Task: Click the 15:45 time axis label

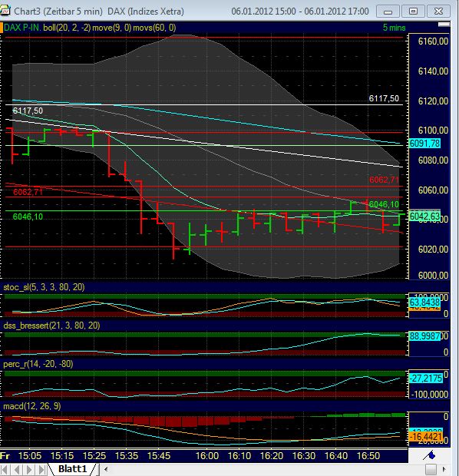Action: point(159,456)
